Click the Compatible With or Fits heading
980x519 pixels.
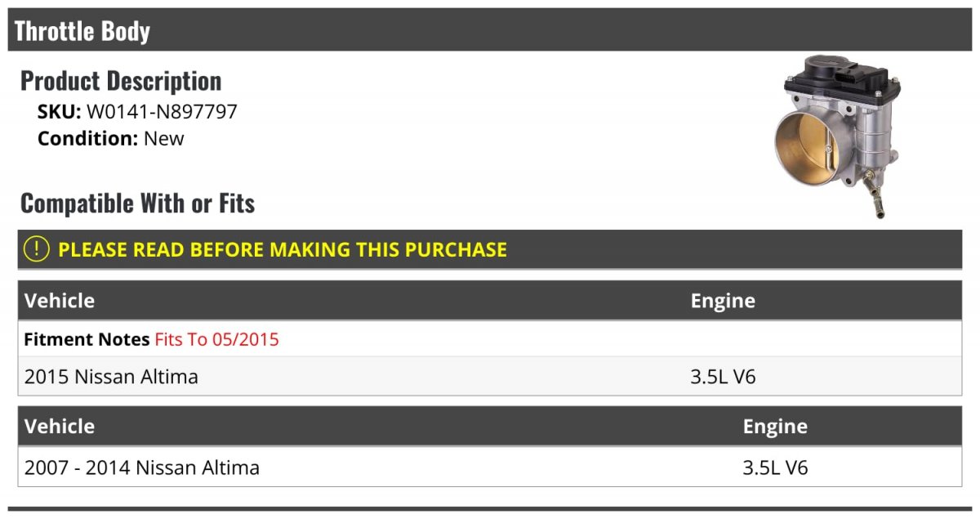(137, 204)
